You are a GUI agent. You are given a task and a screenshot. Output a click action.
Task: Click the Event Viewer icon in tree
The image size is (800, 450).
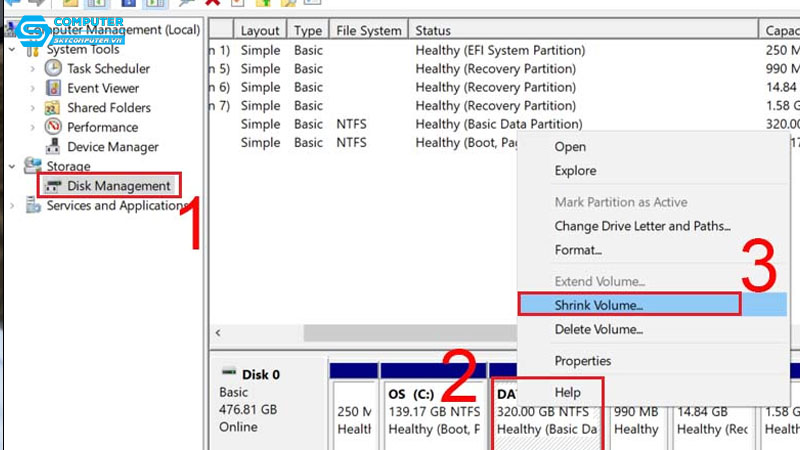(54, 88)
